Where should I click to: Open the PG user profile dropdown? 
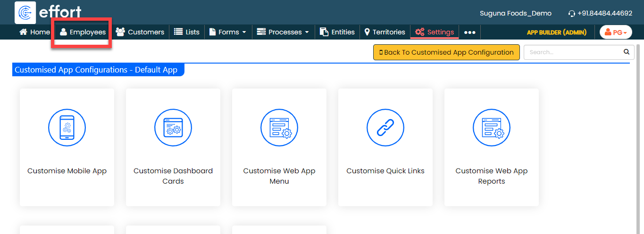(x=616, y=32)
